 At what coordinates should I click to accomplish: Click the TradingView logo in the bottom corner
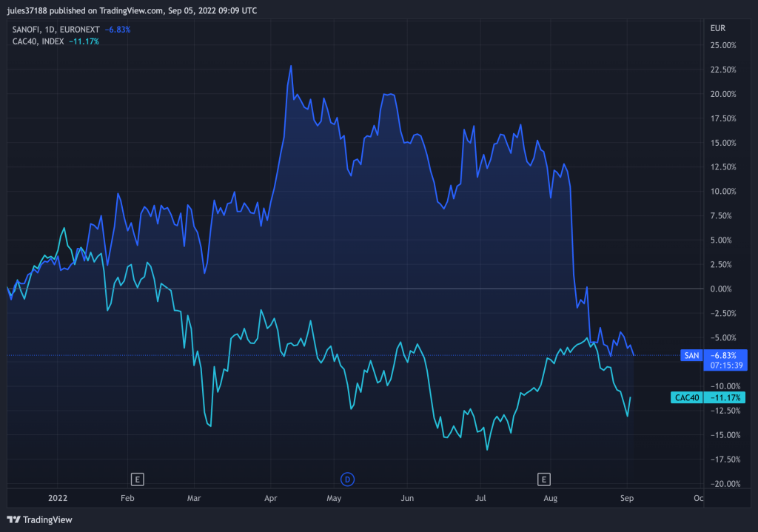point(40,519)
